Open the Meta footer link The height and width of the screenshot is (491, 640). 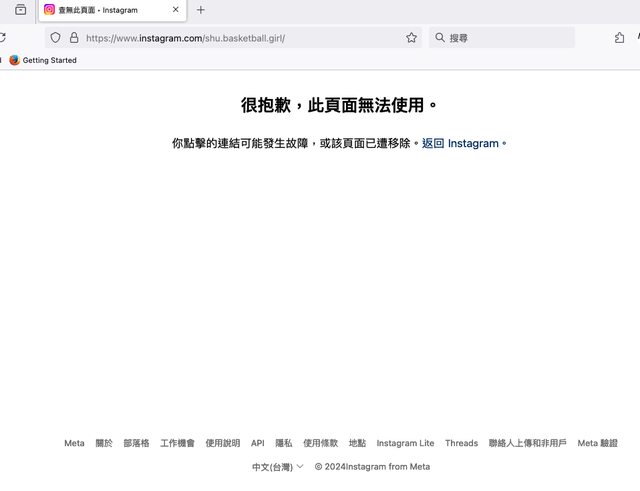click(74, 443)
